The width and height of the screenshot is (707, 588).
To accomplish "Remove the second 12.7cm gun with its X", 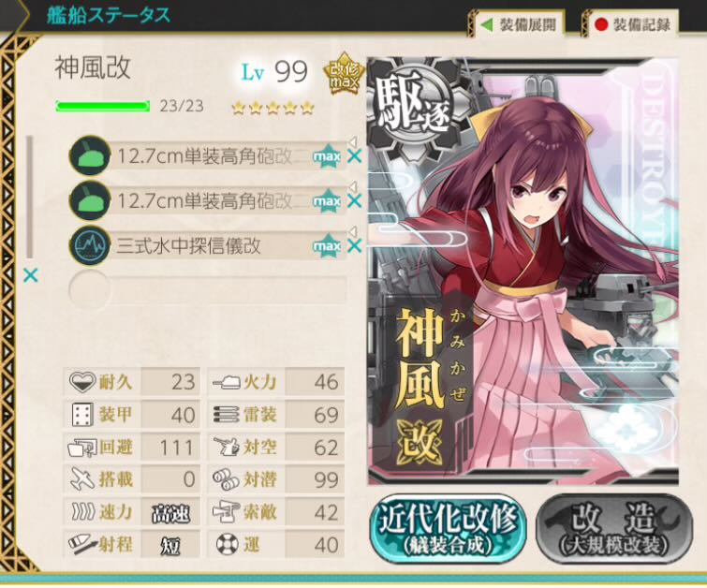I will (354, 200).
